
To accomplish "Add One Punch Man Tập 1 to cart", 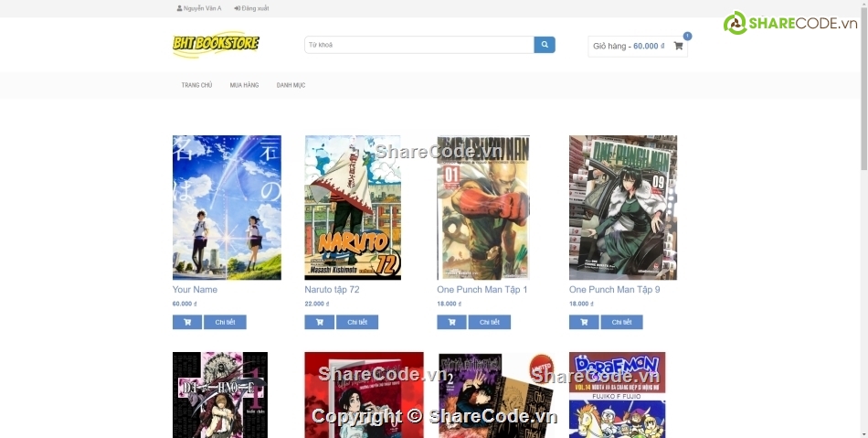I will point(451,322).
